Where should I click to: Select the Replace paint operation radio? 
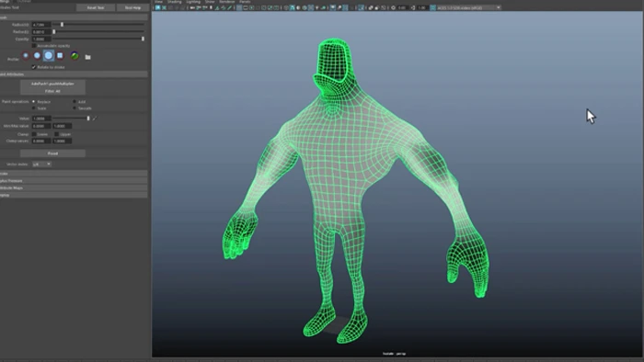point(34,101)
